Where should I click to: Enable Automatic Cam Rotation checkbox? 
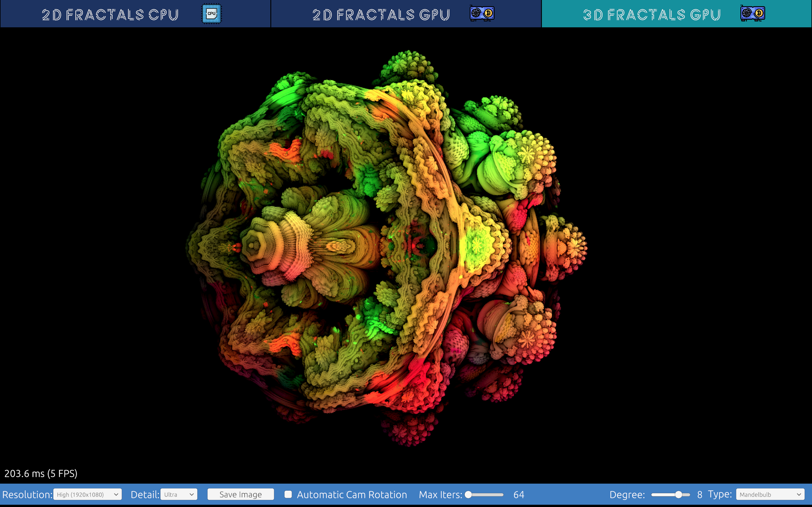pyautogui.click(x=288, y=494)
